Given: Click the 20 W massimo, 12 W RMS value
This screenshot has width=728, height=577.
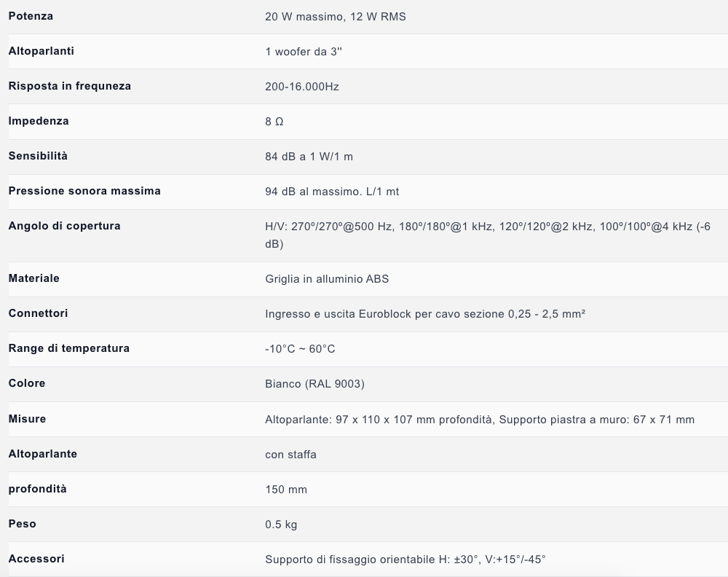Looking at the screenshot, I should tap(335, 17).
